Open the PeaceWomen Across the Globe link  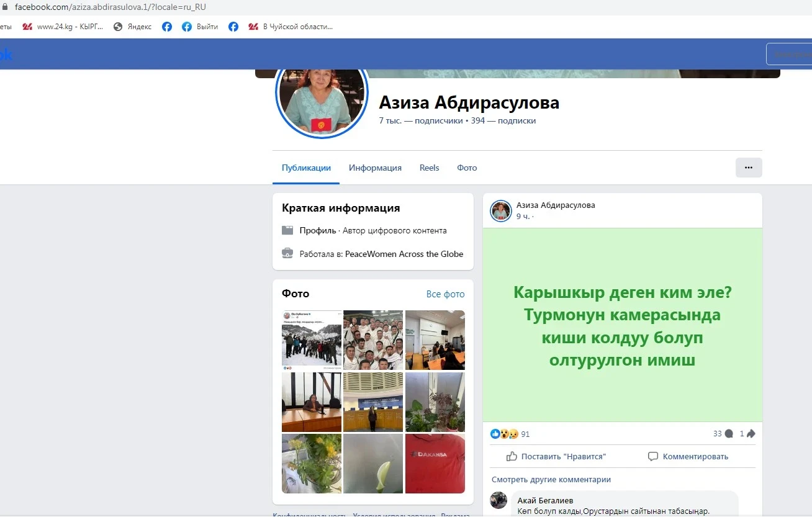tap(404, 254)
